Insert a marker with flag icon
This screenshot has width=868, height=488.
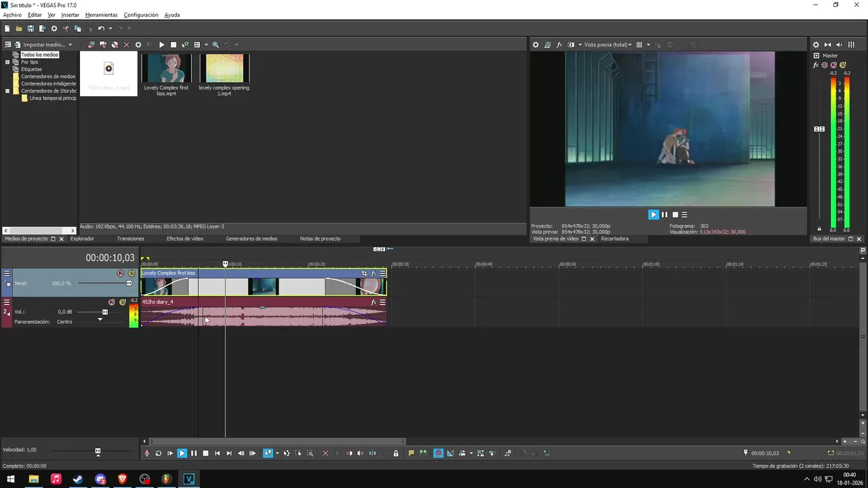411,453
